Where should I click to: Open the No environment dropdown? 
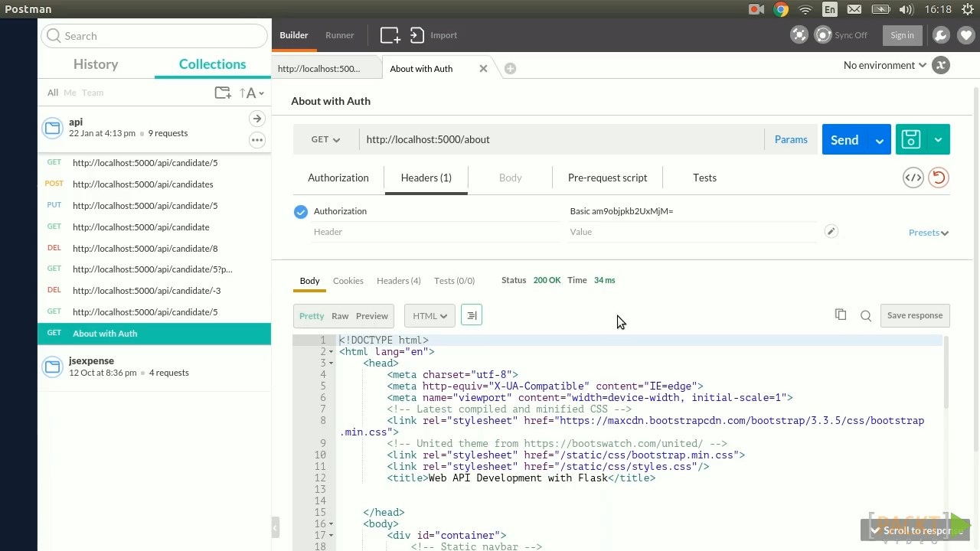point(884,65)
